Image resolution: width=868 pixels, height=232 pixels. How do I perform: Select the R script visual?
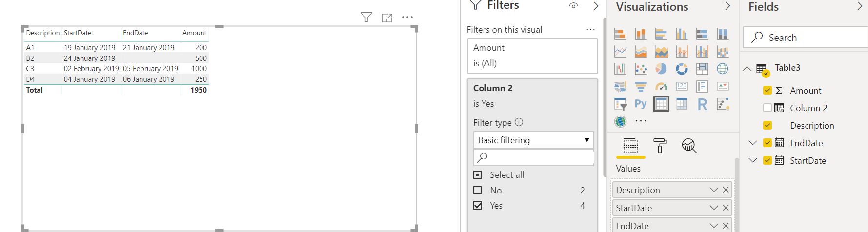(x=702, y=104)
